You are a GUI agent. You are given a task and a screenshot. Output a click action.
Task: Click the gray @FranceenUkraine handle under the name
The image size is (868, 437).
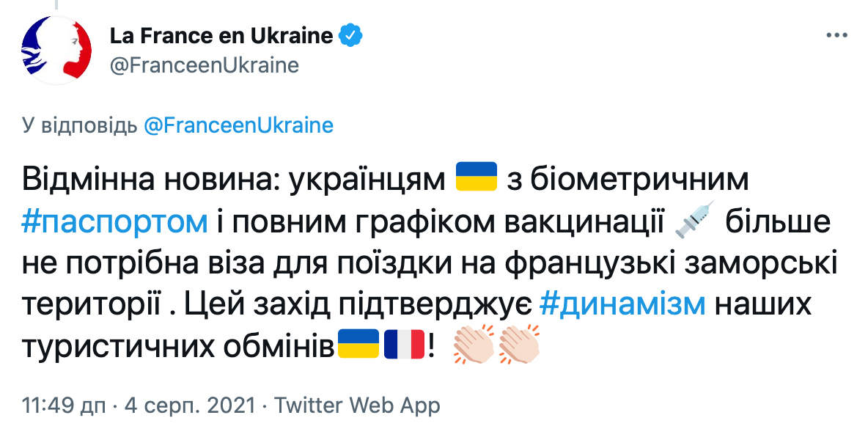[x=204, y=65]
